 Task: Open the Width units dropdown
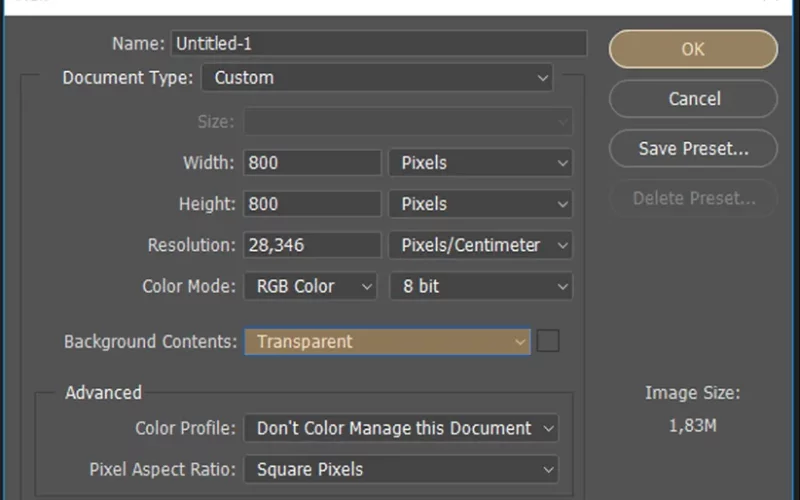(480, 163)
